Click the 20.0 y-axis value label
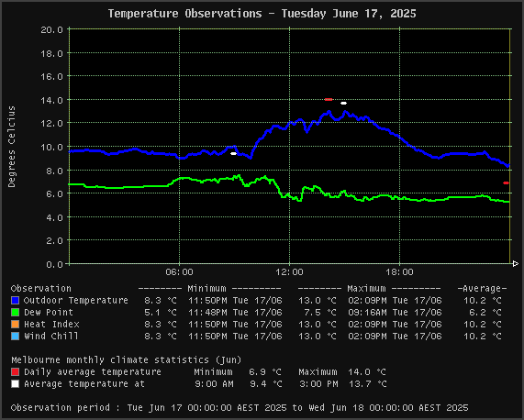The height and width of the screenshot is (420, 524). (51, 29)
